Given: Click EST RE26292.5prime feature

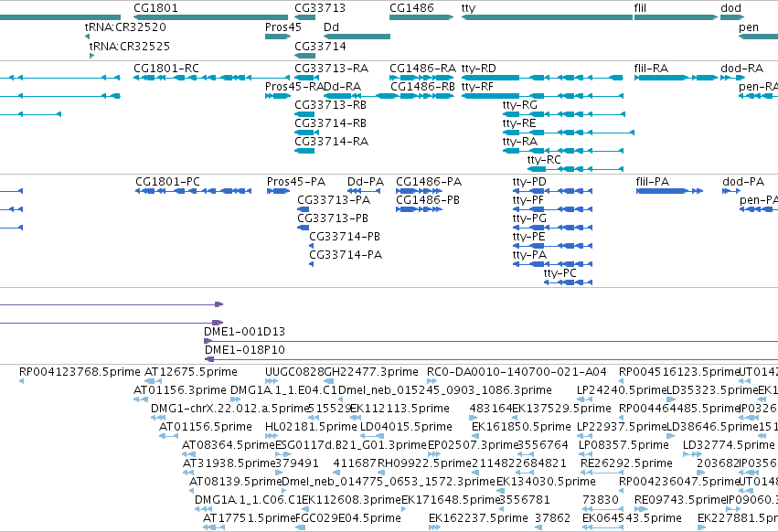Looking at the screenshot, I should point(602,473).
